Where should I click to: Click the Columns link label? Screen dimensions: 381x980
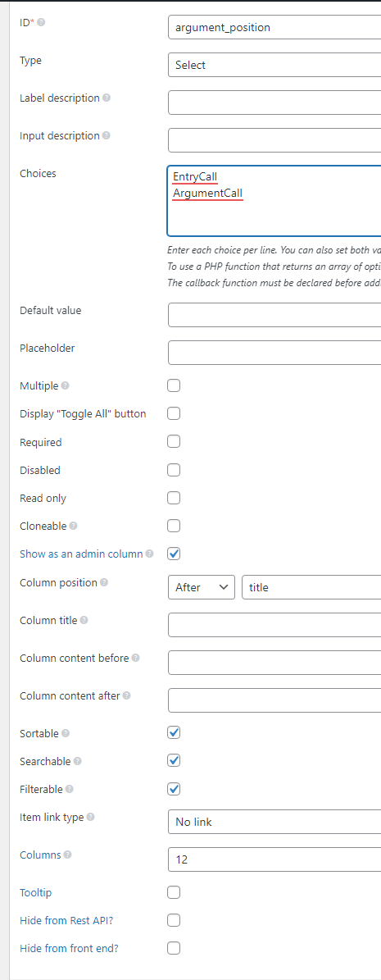pos(41,855)
